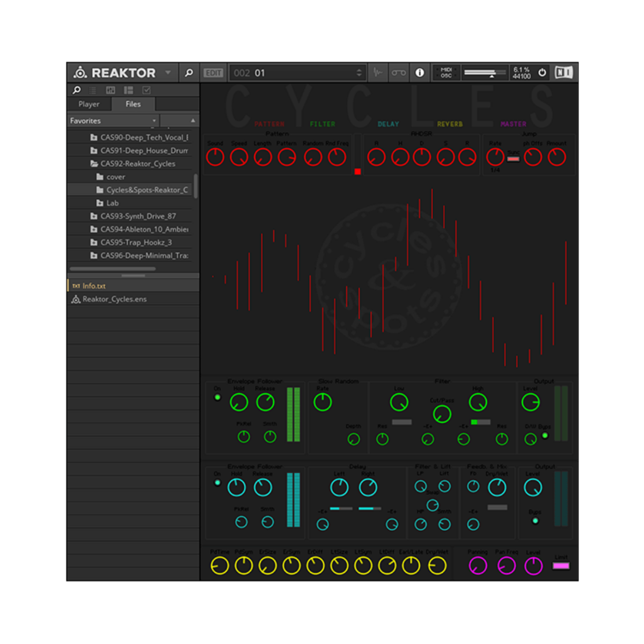Click the red Speed knob
This screenshot has width=644, height=644.
pos(239,157)
